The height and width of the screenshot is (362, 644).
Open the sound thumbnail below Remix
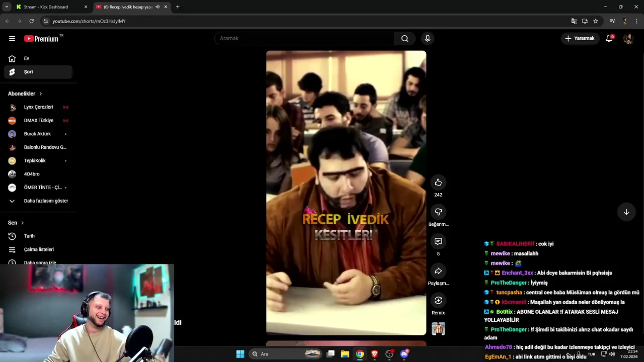pyautogui.click(x=438, y=328)
